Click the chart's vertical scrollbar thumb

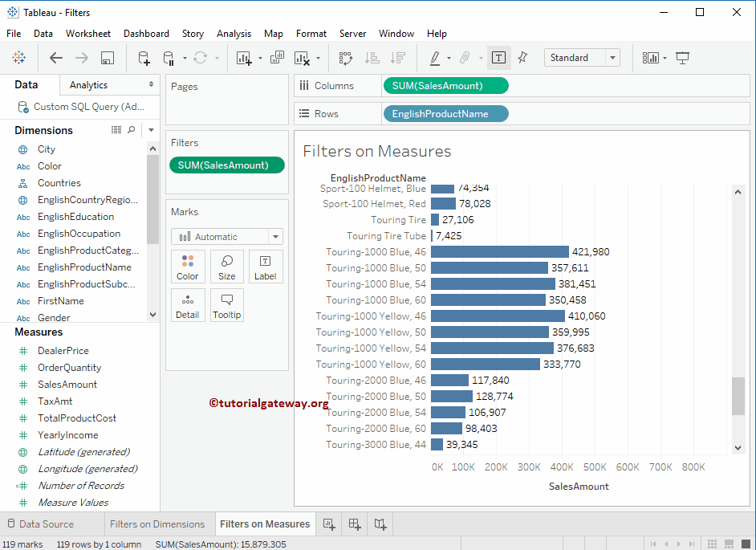click(738, 395)
